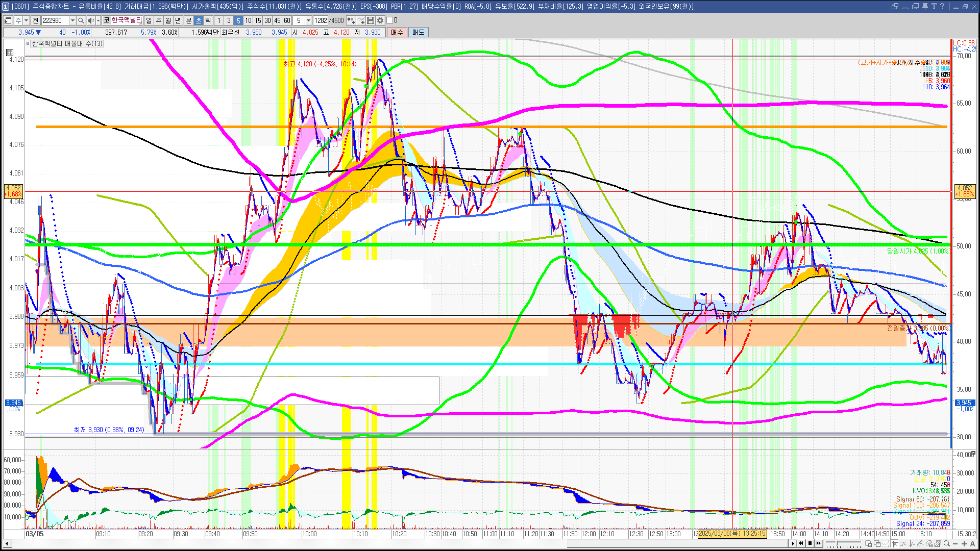The height and width of the screenshot is (551, 980).
Task: Adjust the playback speed slider handle
Action: (836, 543)
